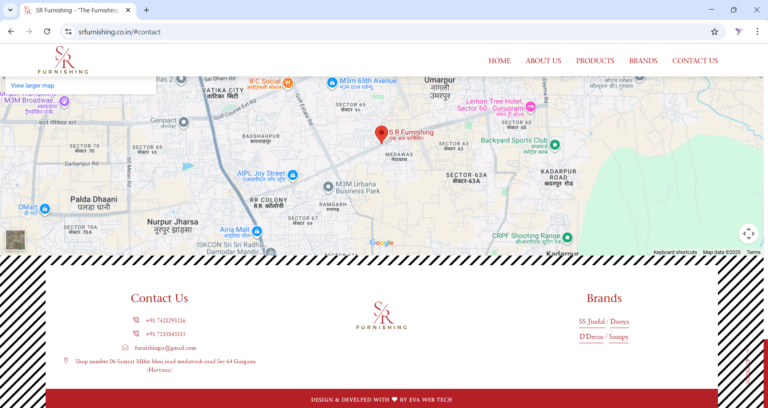Click the footer SR Furnishing logo
This screenshot has width=768, height=408.
[x=382, y=315]
